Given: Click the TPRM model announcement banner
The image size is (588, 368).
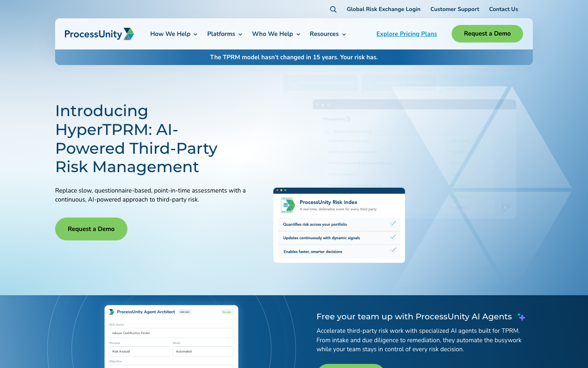Looking at the screenshot, I should pyautogui.click(x=294, y=57).
